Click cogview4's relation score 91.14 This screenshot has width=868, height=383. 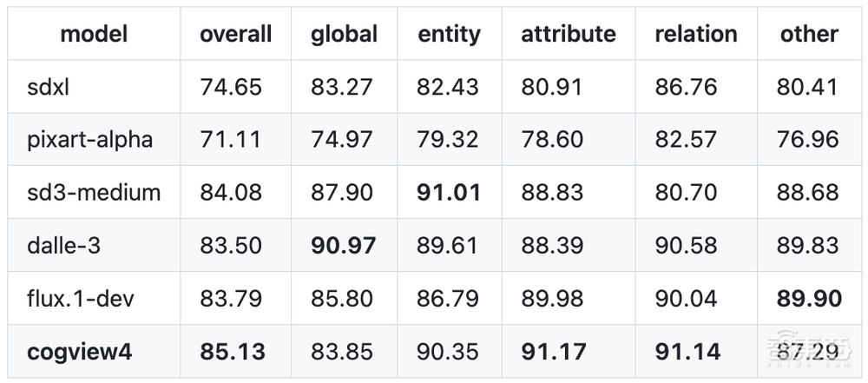(x=687, y=352)
